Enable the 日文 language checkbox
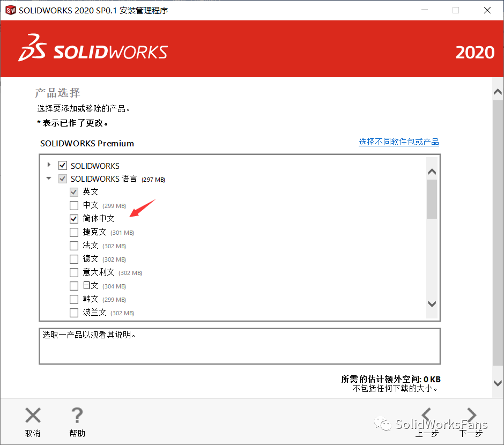The height and width of the screenshot is (445, 504). point(74,286)
